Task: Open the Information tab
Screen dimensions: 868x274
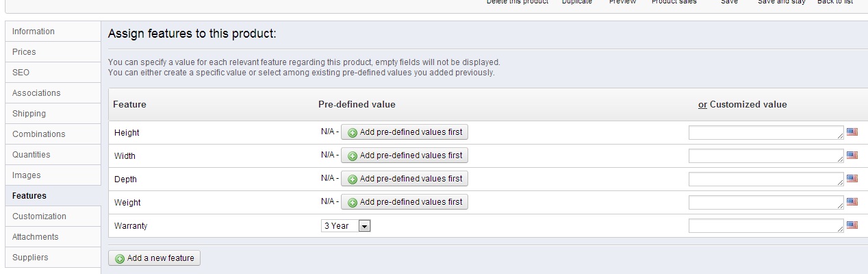Action: coord(34,32)
